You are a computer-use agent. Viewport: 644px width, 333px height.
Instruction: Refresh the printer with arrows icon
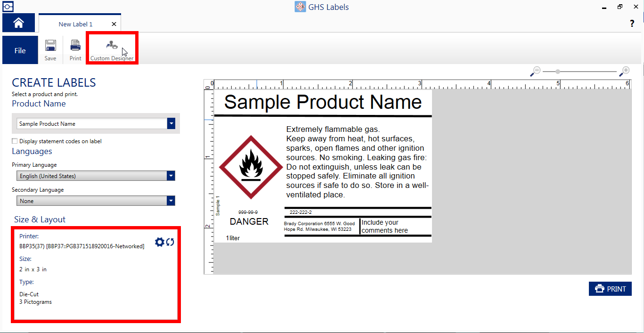[170, 242]
